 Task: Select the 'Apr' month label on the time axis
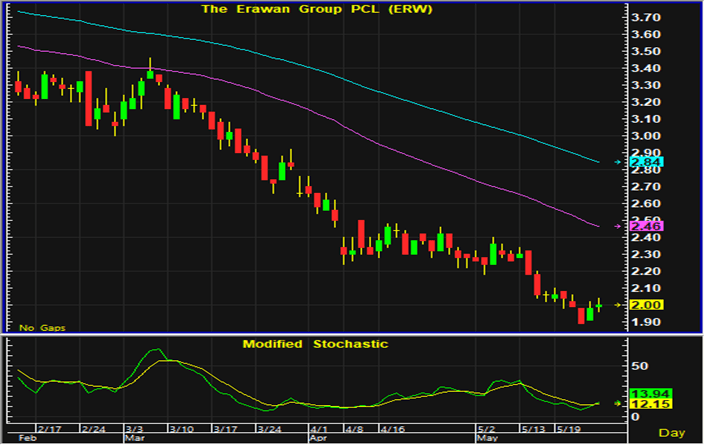tap(318, 438)
